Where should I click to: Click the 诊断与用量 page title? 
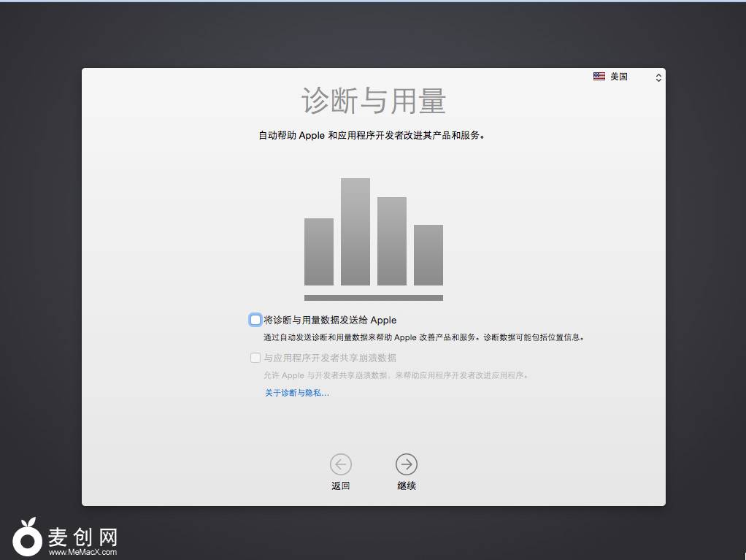point(373,101)
